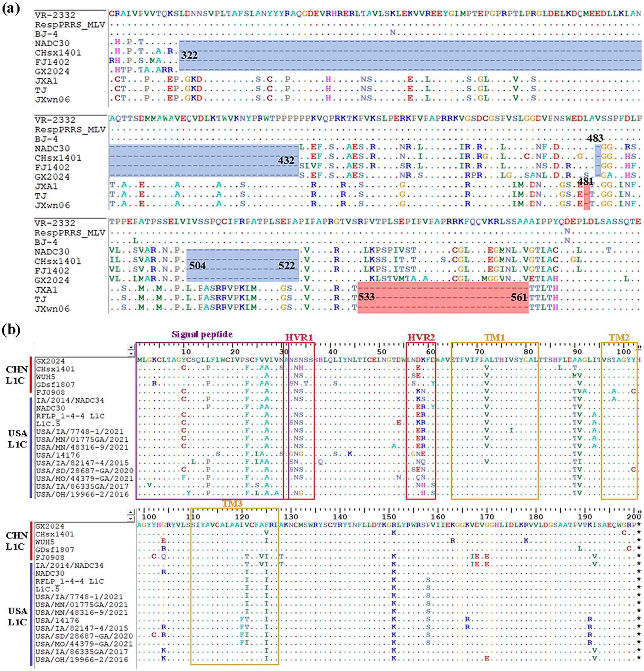Click ruler number '120' under the TM3 label

pyautogui.click(x=242, y=517)
